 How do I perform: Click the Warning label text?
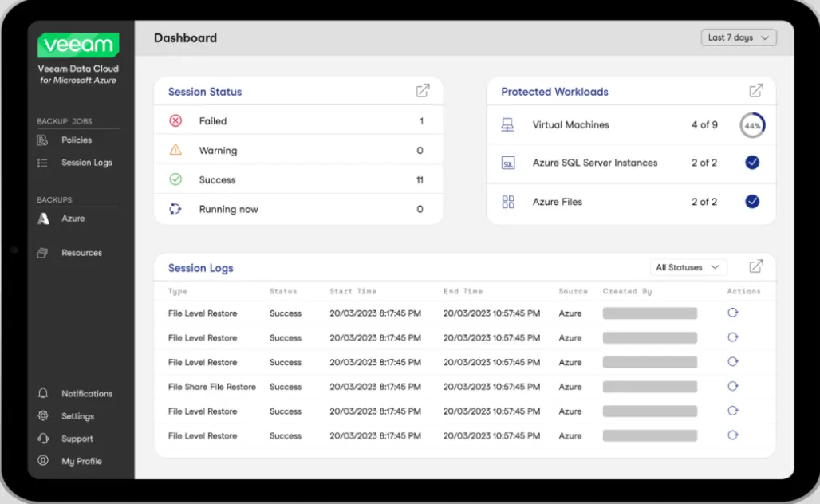[x=218, y=151]
